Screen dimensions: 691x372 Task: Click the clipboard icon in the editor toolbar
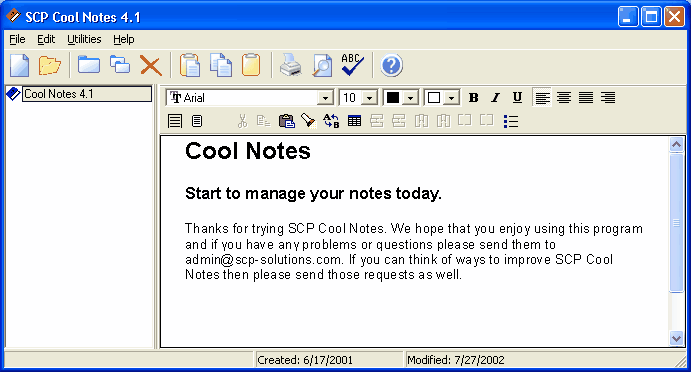(286, 121)
